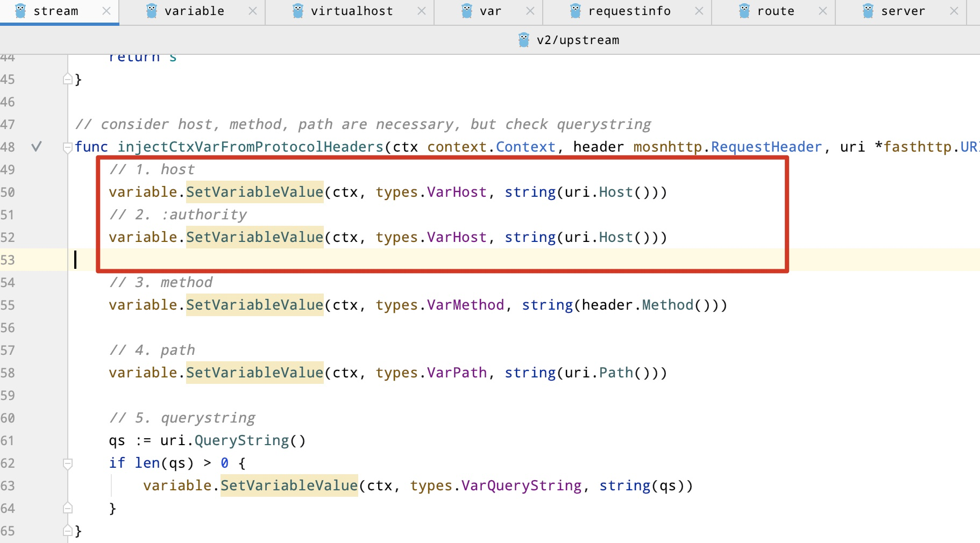Click the fold marker next to line 45
This screenshot has width=980, height=543.
coord(67,79)
